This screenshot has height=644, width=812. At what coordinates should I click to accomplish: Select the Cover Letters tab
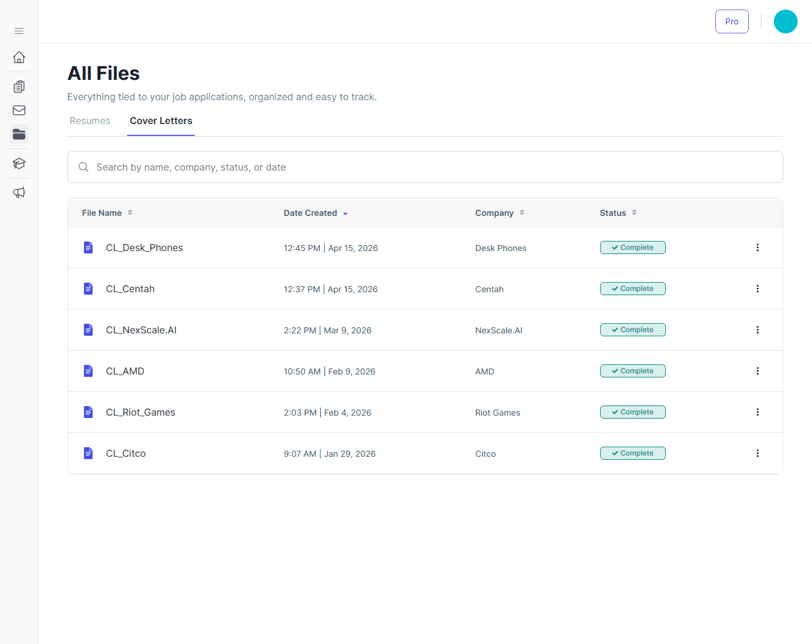pyautogui.click(x=161, y=120)
